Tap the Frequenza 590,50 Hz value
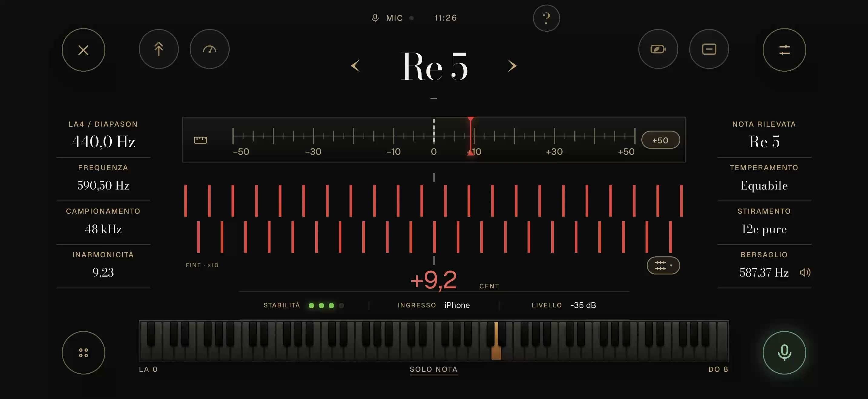The image size is (868, 399). pyautogui.click(x=104, y=185)
